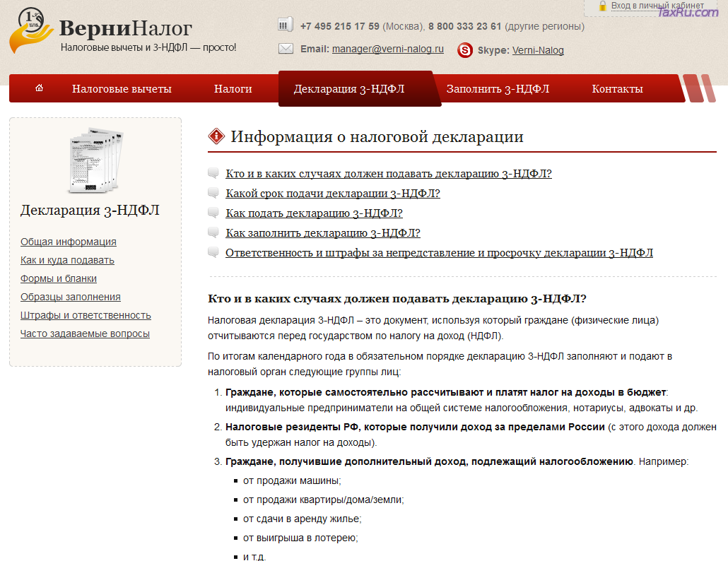Click the ВерниНалог hand logo

coord(31,31)
